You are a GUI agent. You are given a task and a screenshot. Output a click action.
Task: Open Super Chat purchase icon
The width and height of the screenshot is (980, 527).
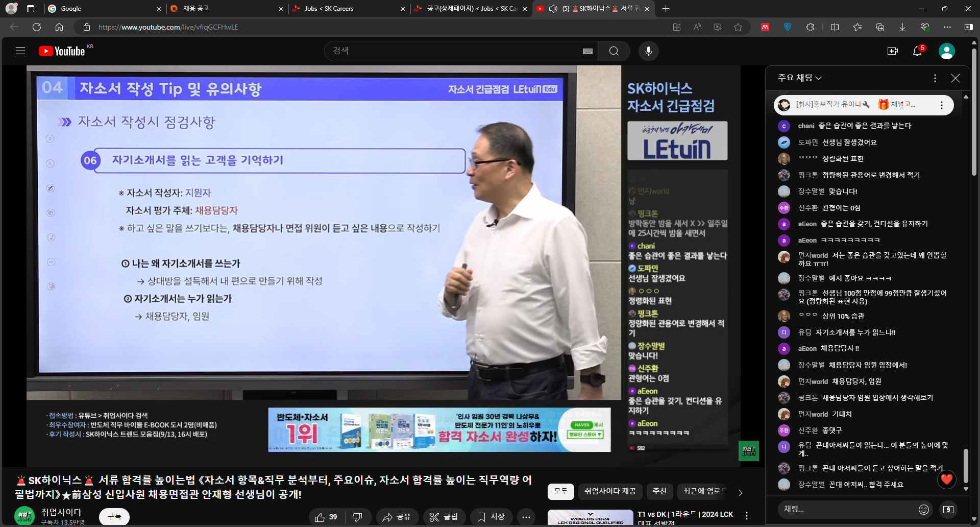click(x=948, y=509)
